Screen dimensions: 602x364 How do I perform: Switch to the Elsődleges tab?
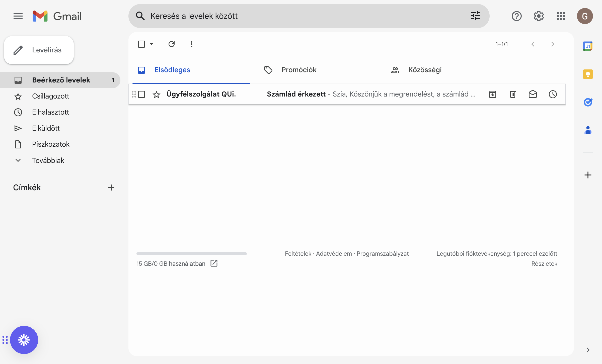coord(191,70)
